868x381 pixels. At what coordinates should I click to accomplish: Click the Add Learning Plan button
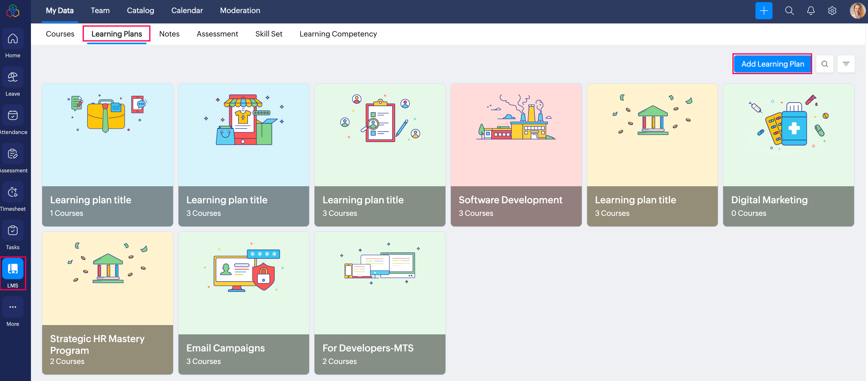point(772,64)
